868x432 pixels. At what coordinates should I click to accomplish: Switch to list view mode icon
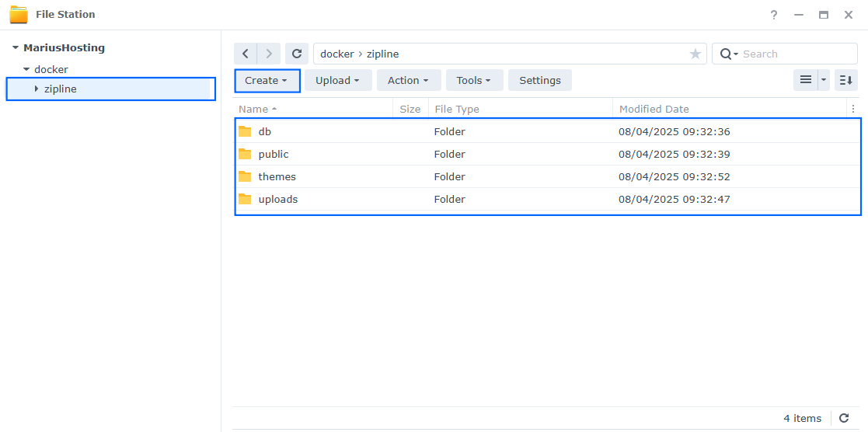click(806, 80)
